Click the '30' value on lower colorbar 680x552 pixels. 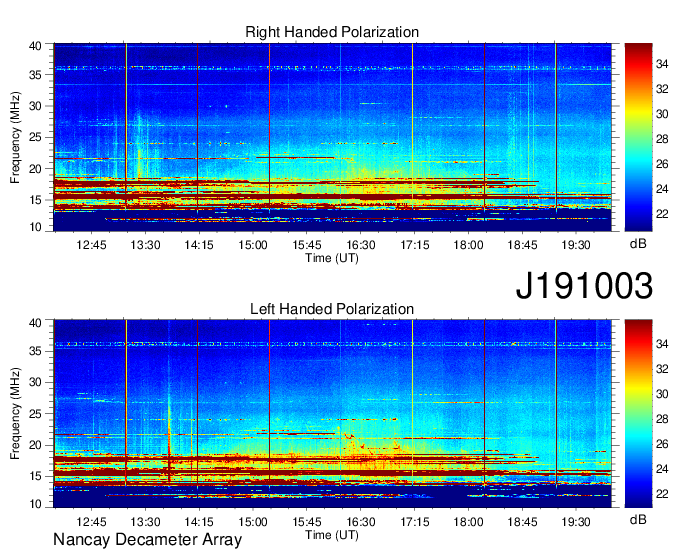tap(662, 394)
